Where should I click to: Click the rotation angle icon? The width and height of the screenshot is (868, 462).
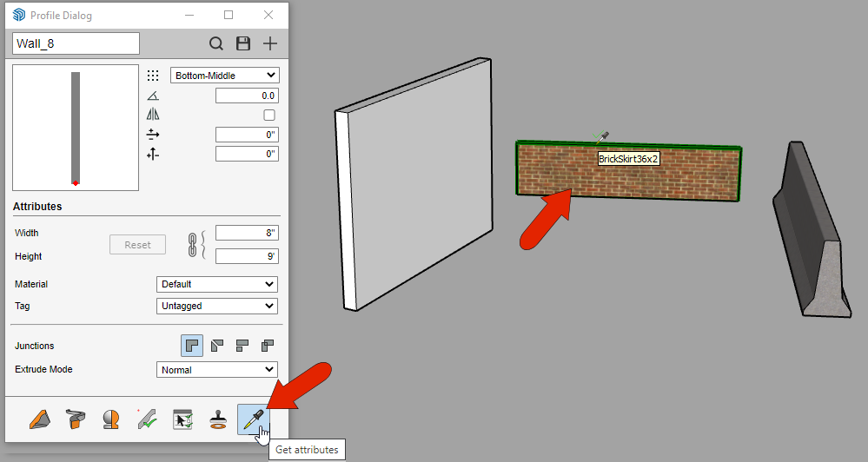tap(153, 96)
